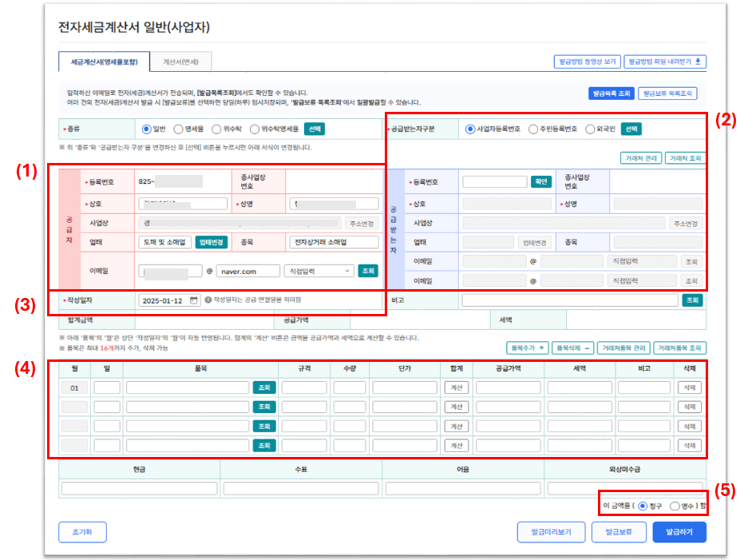Click 조회 button in item row 01
The width and height of the screenshot is (756, 560).
pyautogui.click(x=264, y=387)
